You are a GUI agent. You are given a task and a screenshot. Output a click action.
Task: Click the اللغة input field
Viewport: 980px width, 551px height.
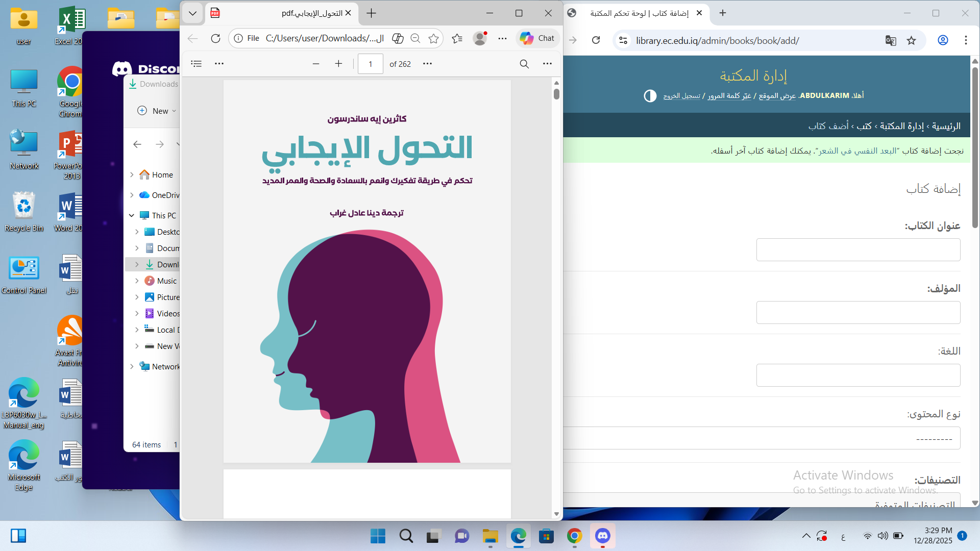pyautogui.click(x=858, y=375)
